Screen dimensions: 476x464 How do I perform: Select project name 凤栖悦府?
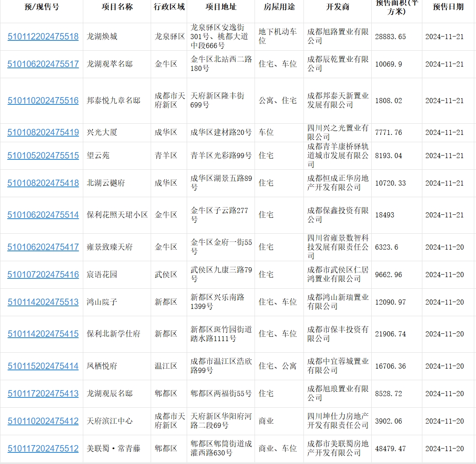(x=102, y=366)
